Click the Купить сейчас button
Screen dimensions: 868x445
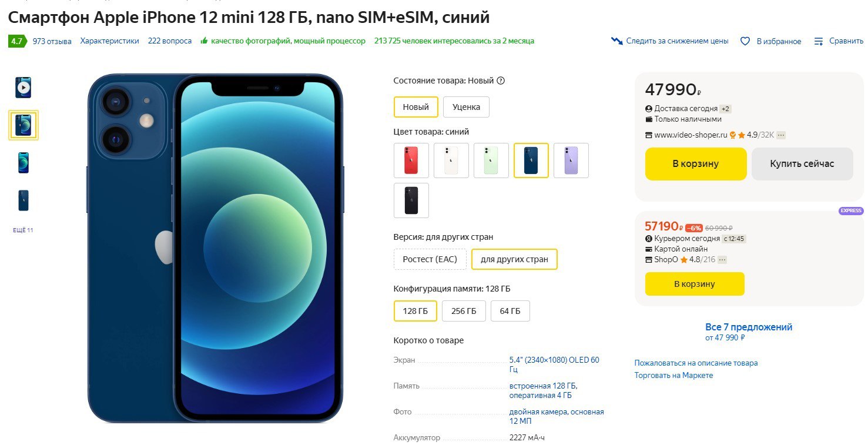pyautogui.click(x=802, y=164)
